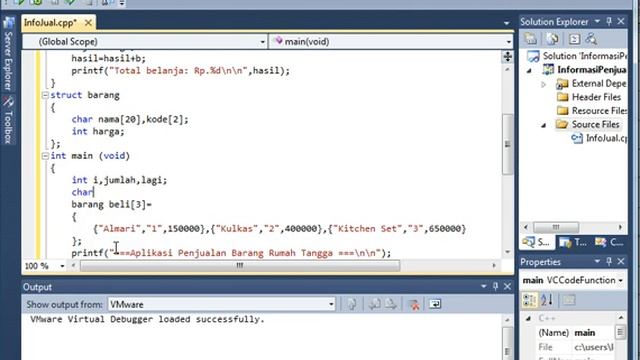Switch to the Class View bottom tab
Screen dimensions: 640x360
point(609,242)
